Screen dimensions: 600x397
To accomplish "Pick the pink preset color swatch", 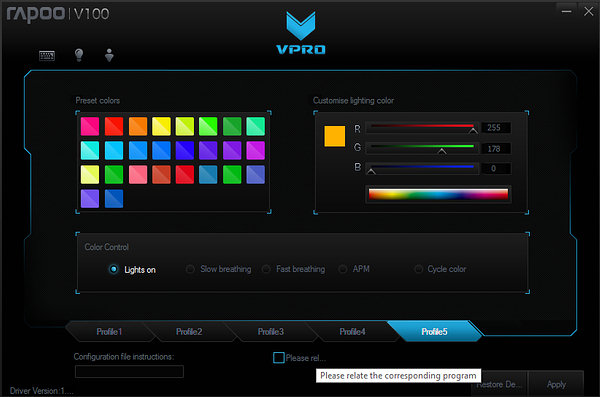I will click(90, 126).
